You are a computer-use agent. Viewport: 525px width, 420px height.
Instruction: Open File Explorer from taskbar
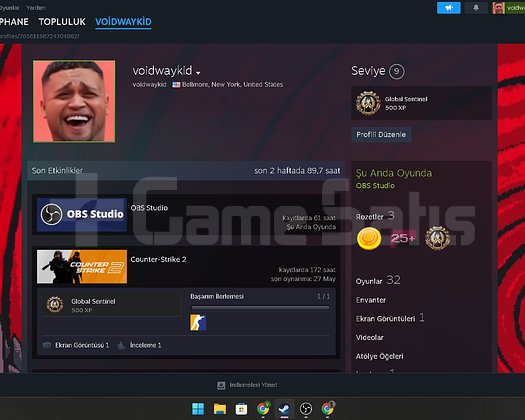[x=220, y=409]
